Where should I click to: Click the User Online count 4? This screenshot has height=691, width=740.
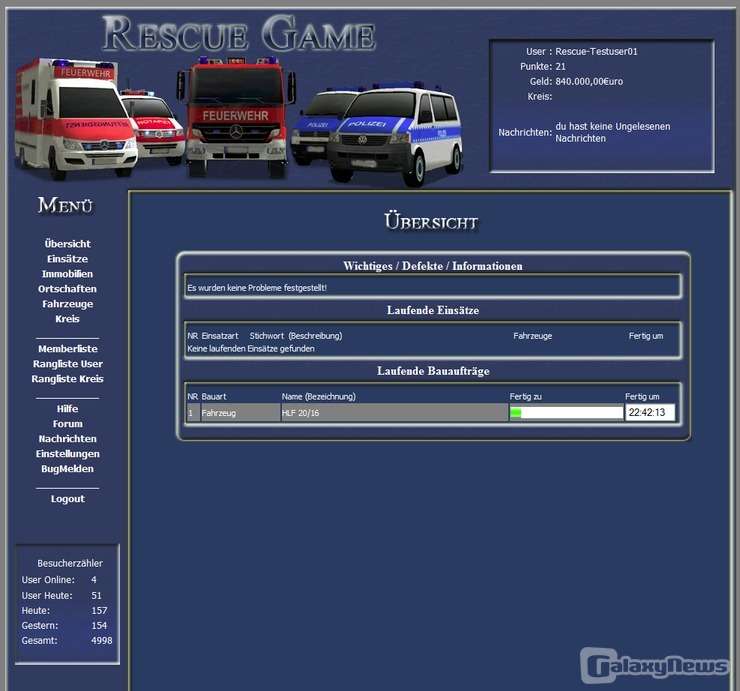(x=94, y=580)
